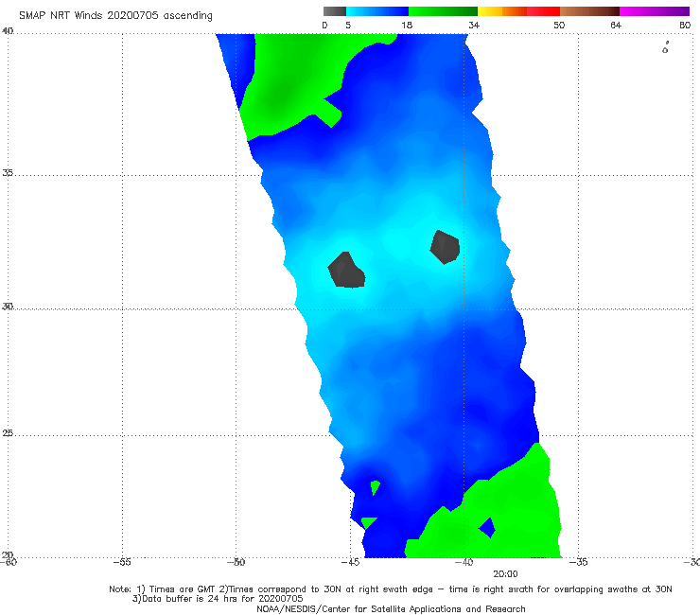The height and width of the screenshot is (615, 700).
Task: Pick the yellow-orange segment of the color bar
Action: (x=501, y=11)
